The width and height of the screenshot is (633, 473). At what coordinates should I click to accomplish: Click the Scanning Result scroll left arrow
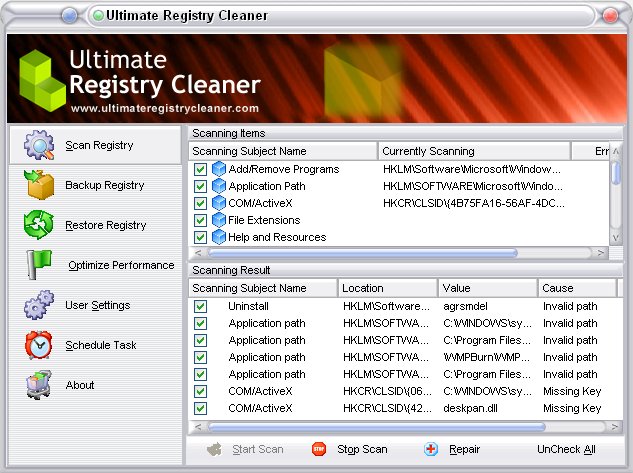click(x=198, y=427)
